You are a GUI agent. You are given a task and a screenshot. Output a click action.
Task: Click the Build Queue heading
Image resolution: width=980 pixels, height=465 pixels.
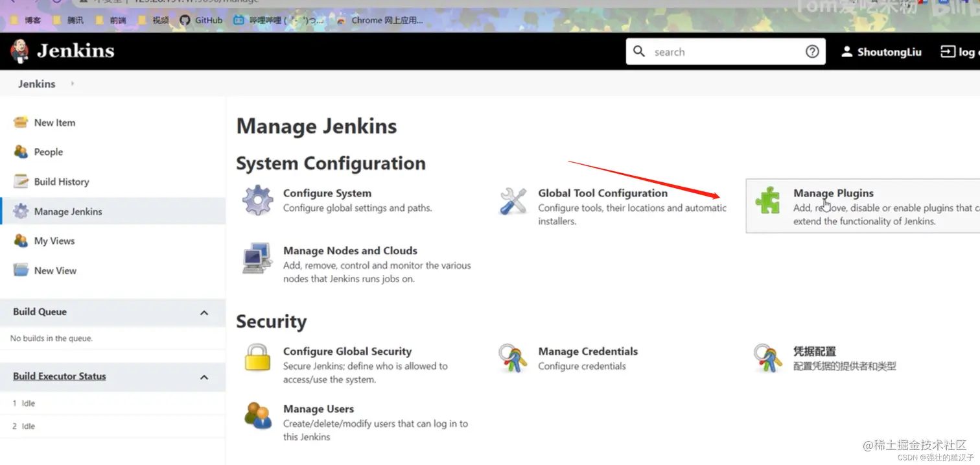pos(40,312)
